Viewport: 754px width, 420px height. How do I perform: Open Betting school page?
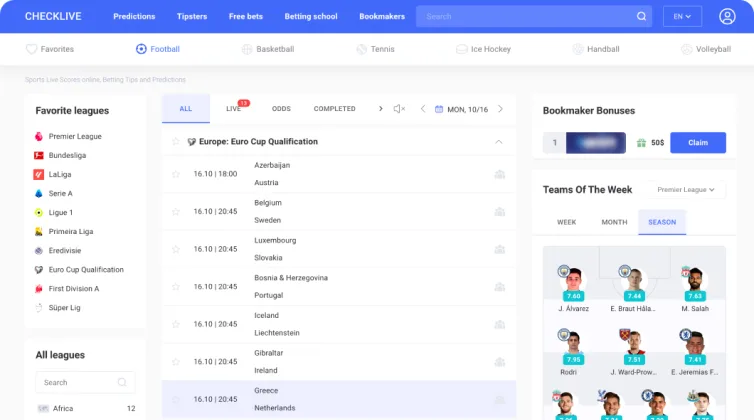click(311, 16)
